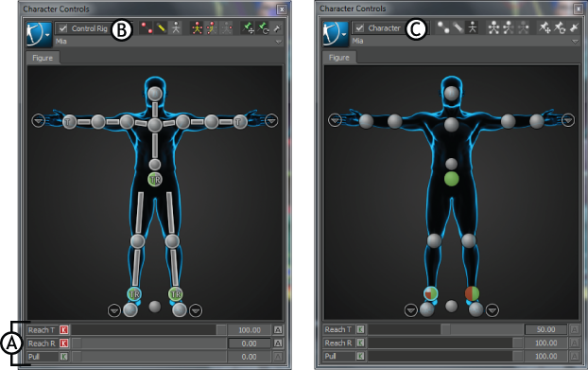This screenshot has width=588, height=370.
Task: Toggle the green K key for Pull, left window
Action: coord(63,357)
